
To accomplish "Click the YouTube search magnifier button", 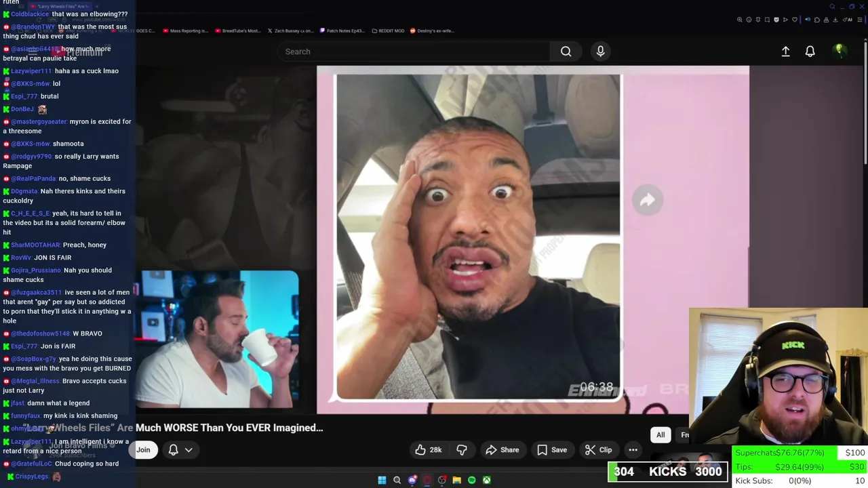I will [x=566, y=52].
